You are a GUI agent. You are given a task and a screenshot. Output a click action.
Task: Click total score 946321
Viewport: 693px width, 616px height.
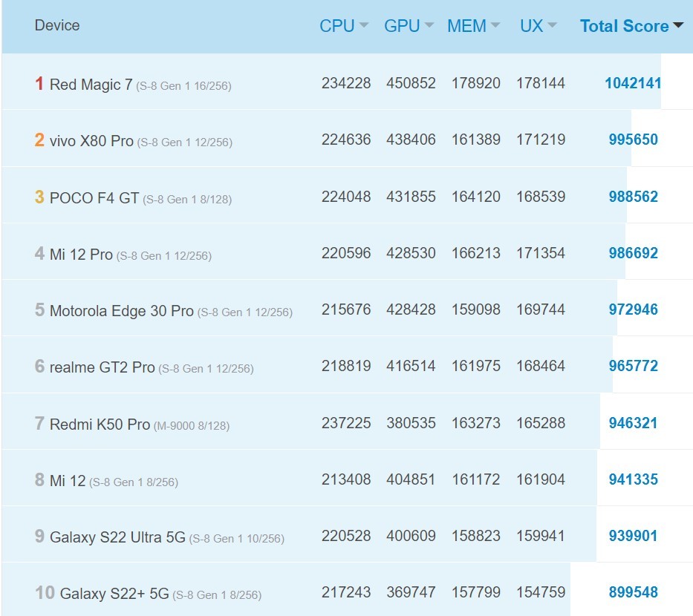pyautogui.click(x=634, y=423)
